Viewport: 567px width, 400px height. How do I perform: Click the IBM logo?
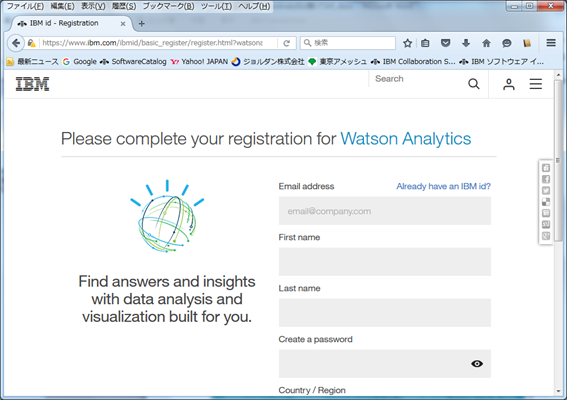pyautogui.click(x=32, y=84)
